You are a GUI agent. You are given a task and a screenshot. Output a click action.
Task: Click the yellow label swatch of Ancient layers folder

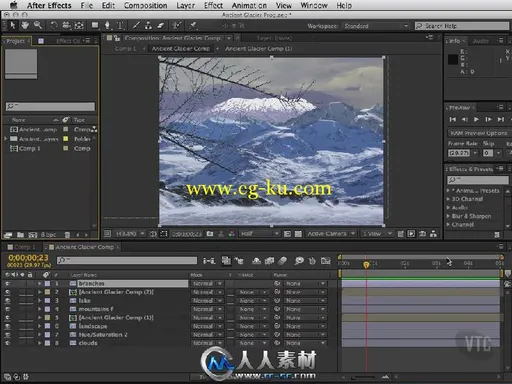[x=66, y=139]
